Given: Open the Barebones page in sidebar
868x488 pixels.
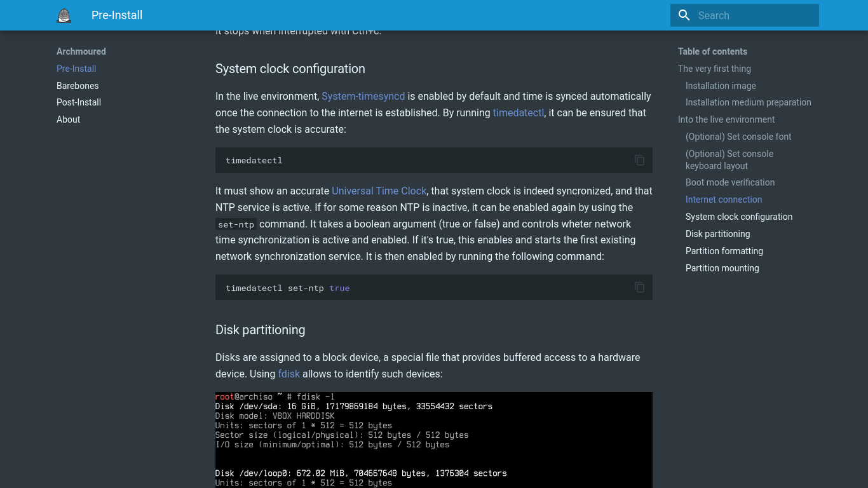Looking at the screenshot, I should click(x=78, y=86).
